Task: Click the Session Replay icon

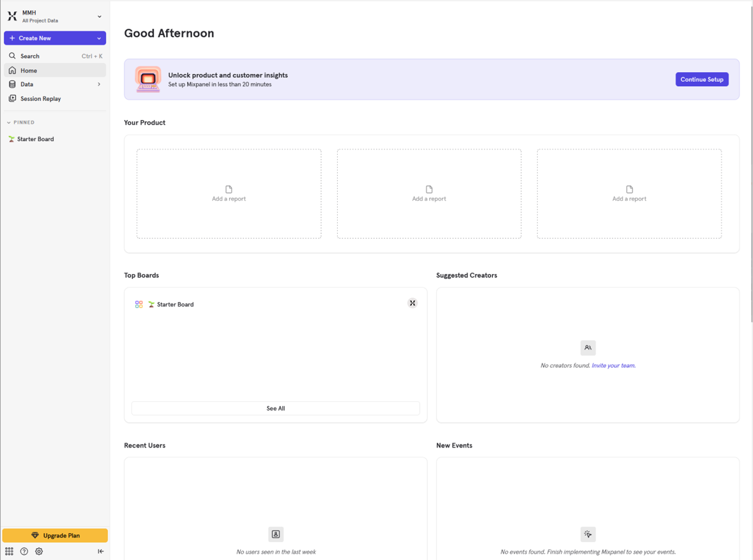Action: pyautogui.click(x=12, y=99)
